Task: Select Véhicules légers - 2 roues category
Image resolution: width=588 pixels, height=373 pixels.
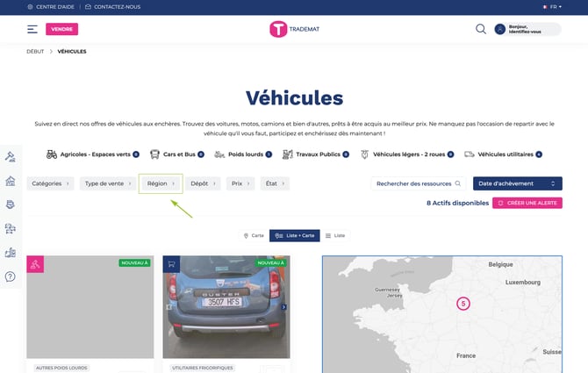Action: (407, 154)
